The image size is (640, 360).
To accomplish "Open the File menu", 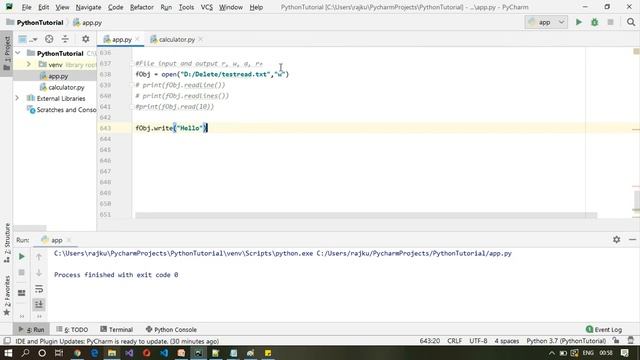I will (27, 7).
